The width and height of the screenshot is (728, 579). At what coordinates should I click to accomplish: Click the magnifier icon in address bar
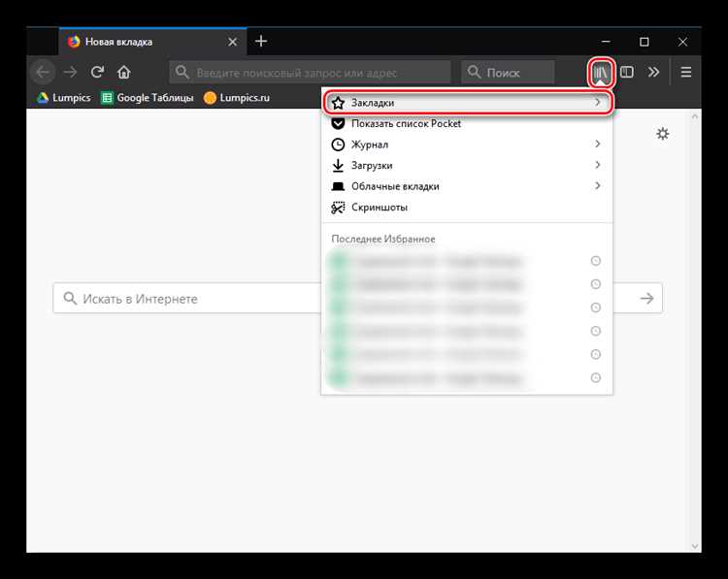point(182,72)
